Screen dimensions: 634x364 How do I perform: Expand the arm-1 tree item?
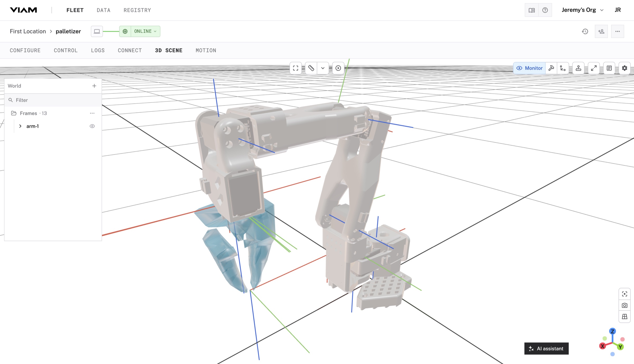coord(20,126)
